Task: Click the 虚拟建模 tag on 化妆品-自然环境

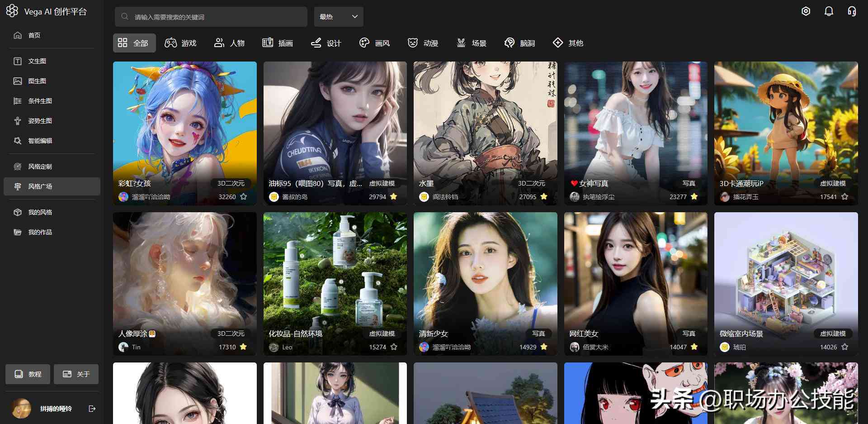Action: click(x=382, y=333)
